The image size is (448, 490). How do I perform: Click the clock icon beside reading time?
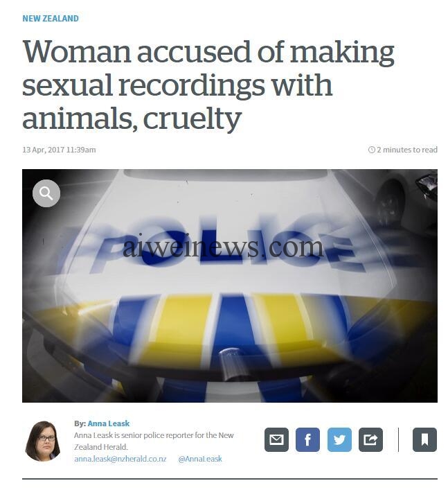[372, 150]
